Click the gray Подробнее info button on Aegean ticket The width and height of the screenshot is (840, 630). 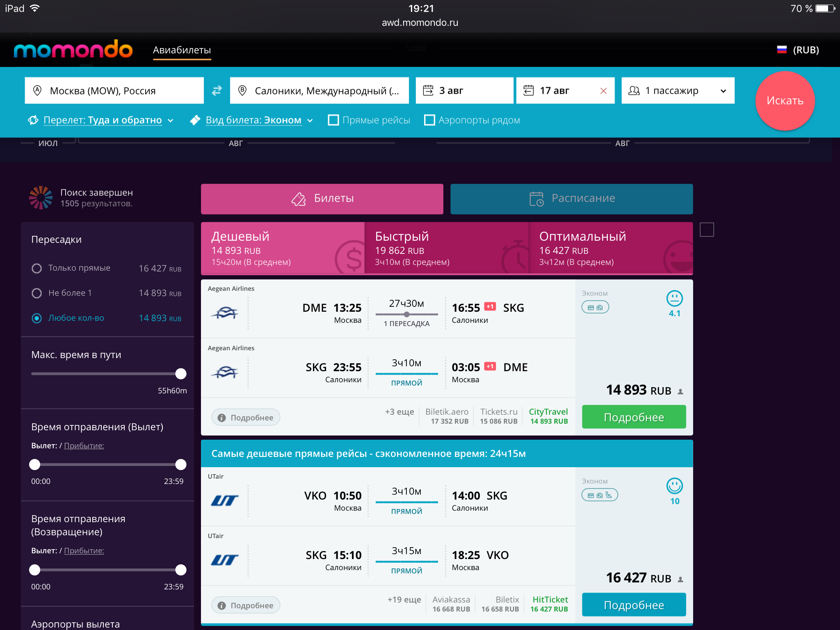point(246,418)
